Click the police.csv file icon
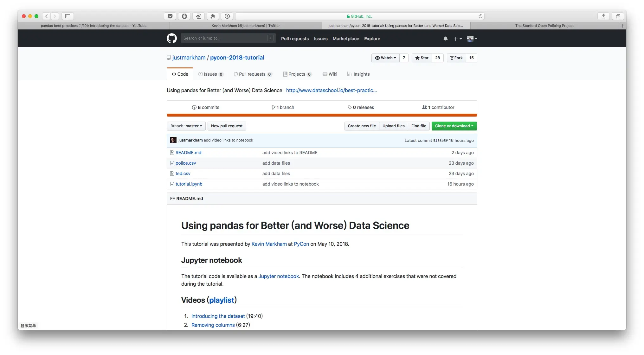This screenshot has height=355, width=644. coord(172,163)
